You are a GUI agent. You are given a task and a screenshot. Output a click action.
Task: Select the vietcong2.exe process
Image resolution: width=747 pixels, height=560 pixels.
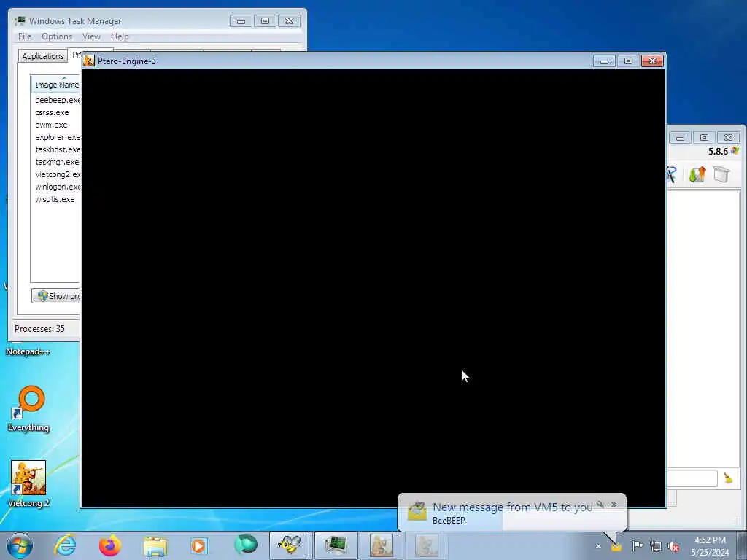pyautogui.click(x=57, y=174)
